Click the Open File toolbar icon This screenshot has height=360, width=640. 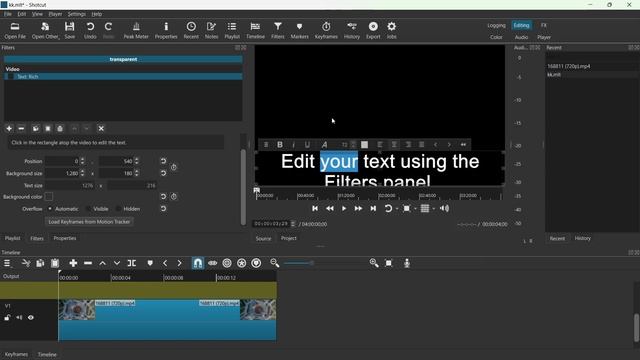15,30
